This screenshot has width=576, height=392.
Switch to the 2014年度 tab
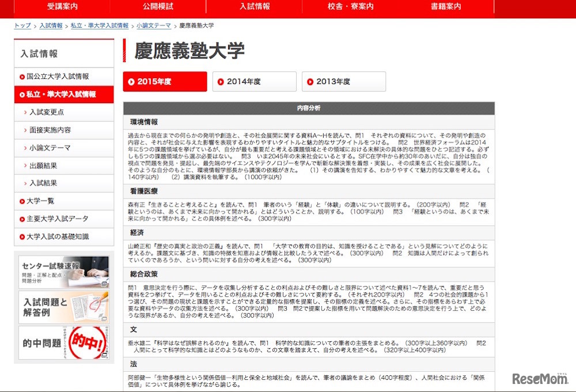pos(254,81)
